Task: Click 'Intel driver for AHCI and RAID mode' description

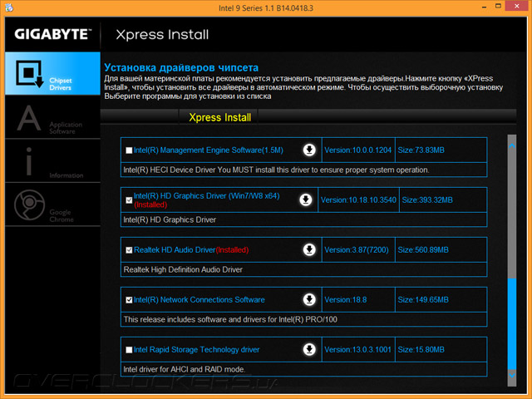Action: pyautogui.click(x=185, y=369)
